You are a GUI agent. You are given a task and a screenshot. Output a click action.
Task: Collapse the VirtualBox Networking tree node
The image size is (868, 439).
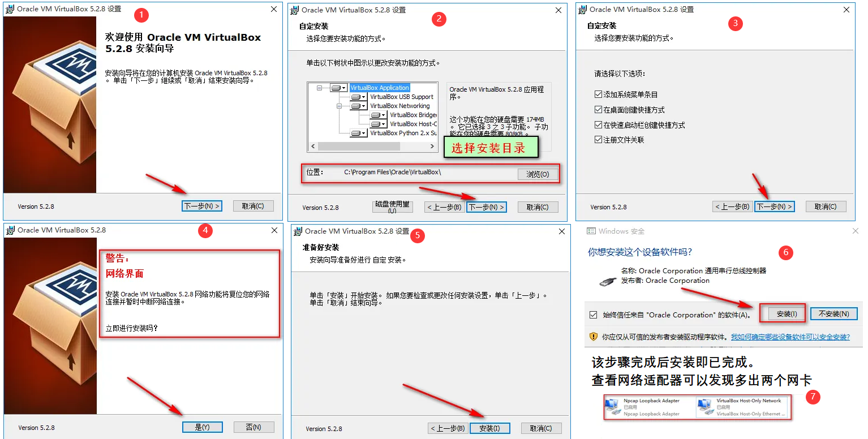[x=340, y=106]
